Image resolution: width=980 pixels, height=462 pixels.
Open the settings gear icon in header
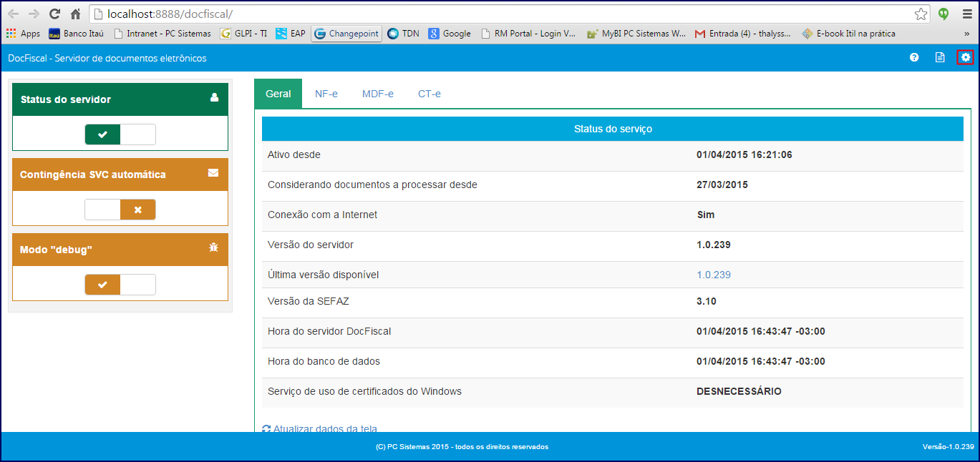[x=966, y=57]
